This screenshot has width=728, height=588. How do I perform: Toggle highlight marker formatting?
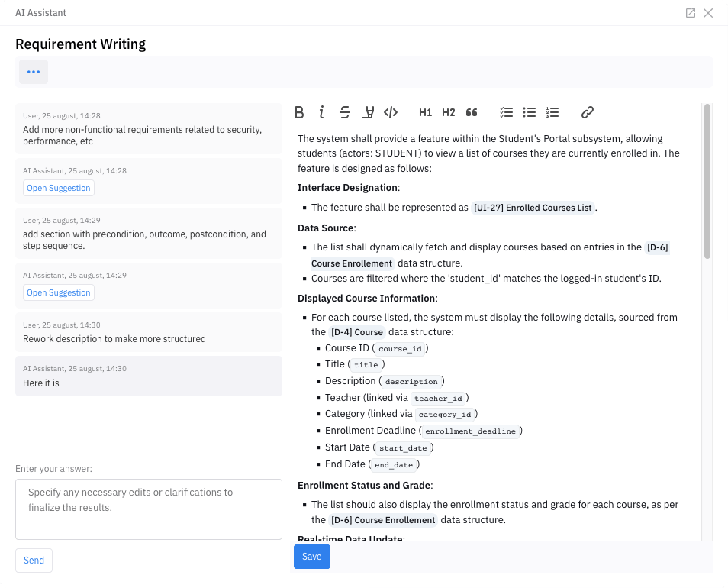[x=368, y=112]
